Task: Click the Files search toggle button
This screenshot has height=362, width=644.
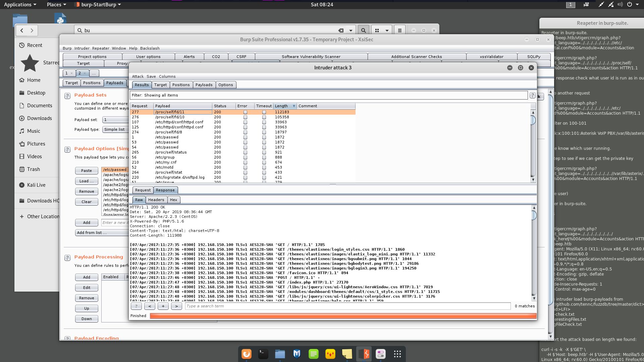Action: pos(363,31)
